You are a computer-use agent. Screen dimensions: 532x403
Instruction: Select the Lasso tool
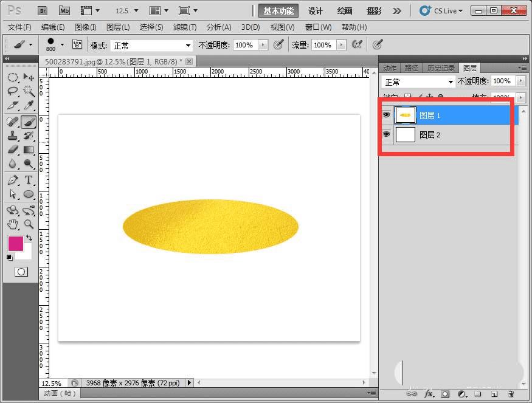click(12, 91)
